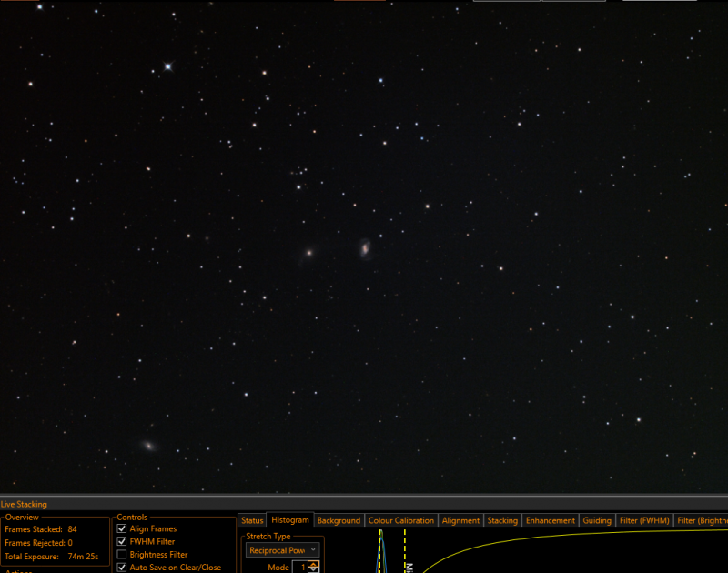
Task: Open the partially visible Filter (Brightness) tab
Action: point(701,520)
